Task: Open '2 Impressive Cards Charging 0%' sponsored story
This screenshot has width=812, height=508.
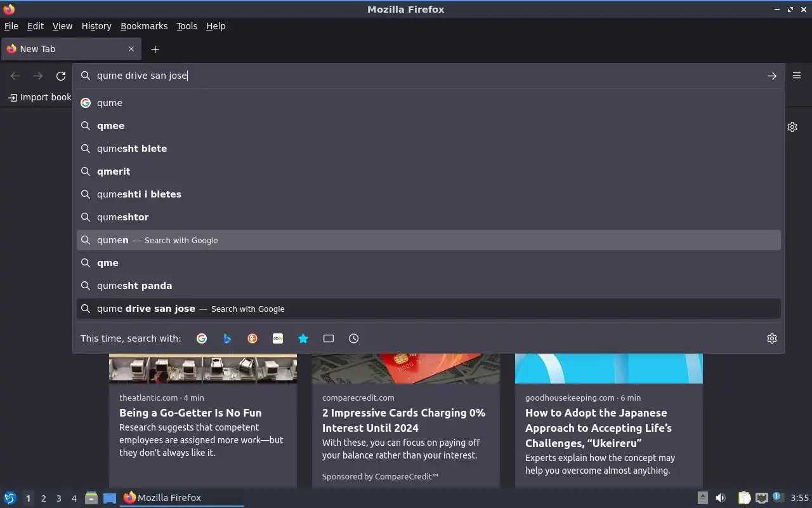Action: 403,420
